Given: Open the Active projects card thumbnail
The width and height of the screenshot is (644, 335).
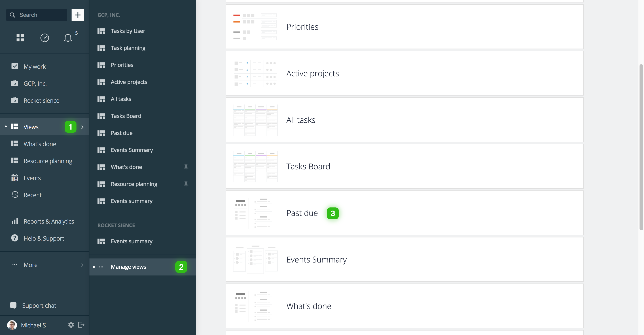Looking at the screenshot, I should coord(255,73).
